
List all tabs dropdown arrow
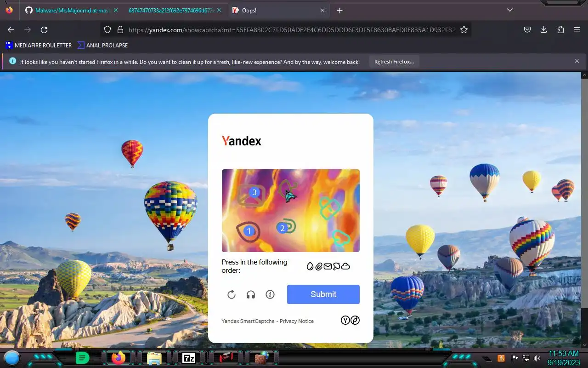509,10
